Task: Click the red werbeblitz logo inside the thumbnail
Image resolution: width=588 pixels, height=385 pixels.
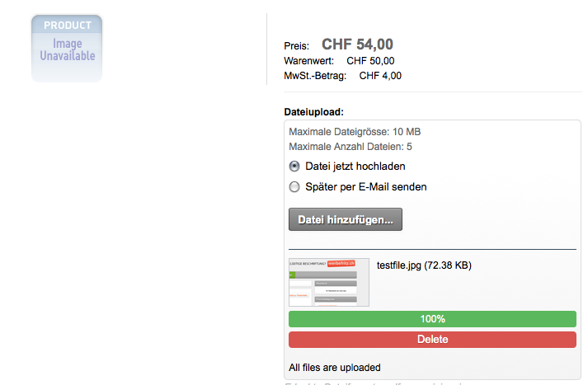Action: tap(346, 264)
